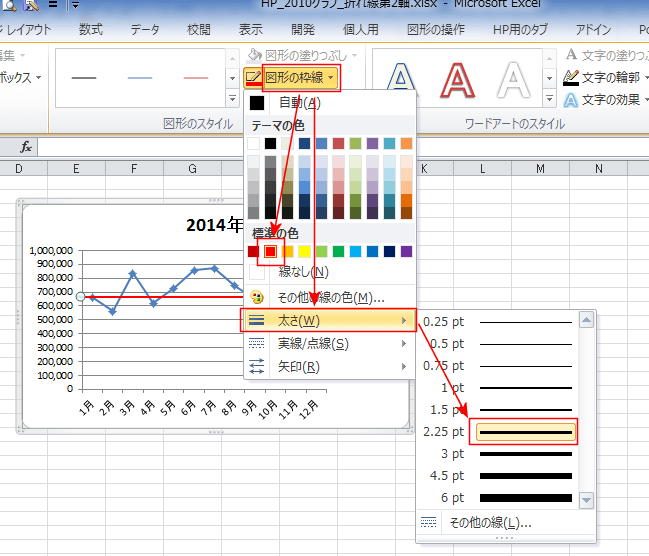Choose the dark gray line shape style
This screenshot has width=649, height=556.
[x=84, y=78]
